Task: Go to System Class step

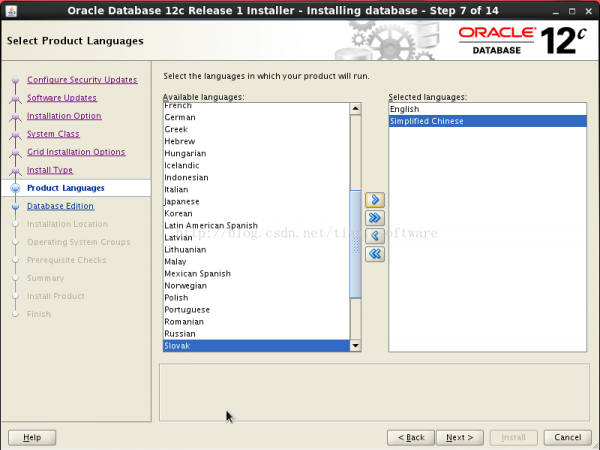Action: pyautogui.click(x=53, y=134)
